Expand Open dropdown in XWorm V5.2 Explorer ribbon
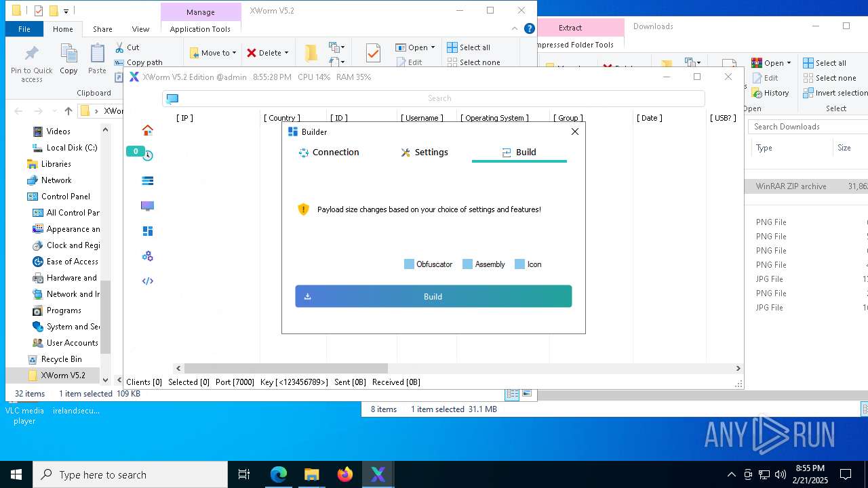 (433, 47)
